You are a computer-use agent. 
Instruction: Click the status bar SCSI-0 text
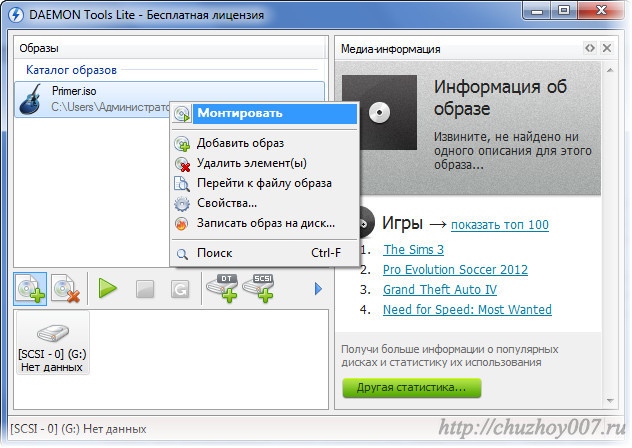coord(78,429)
